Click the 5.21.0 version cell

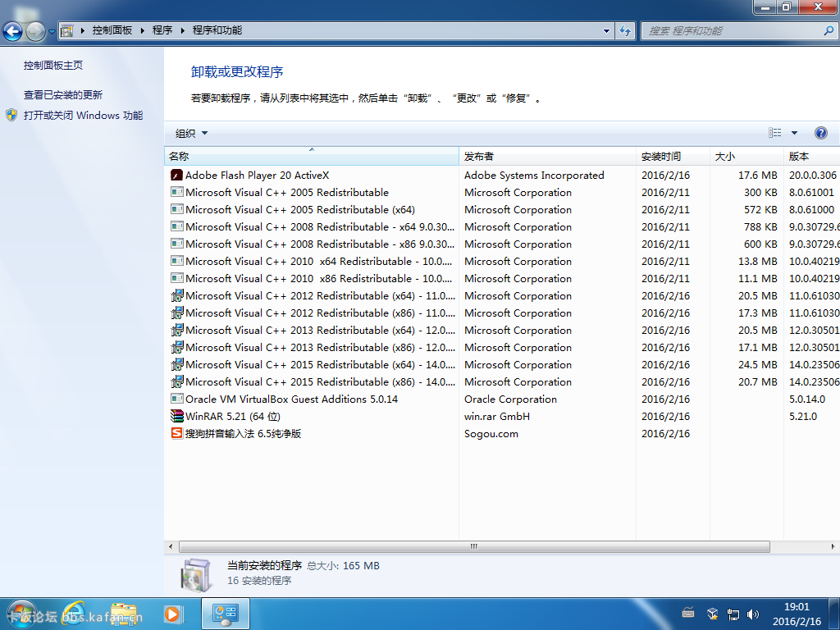click(x=803, y=416)
